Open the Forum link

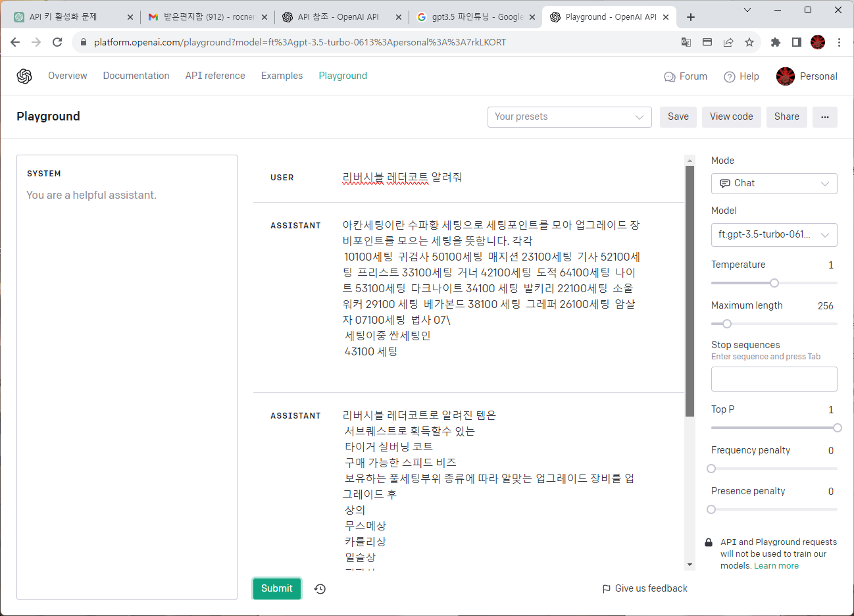(x=686, y=76)
